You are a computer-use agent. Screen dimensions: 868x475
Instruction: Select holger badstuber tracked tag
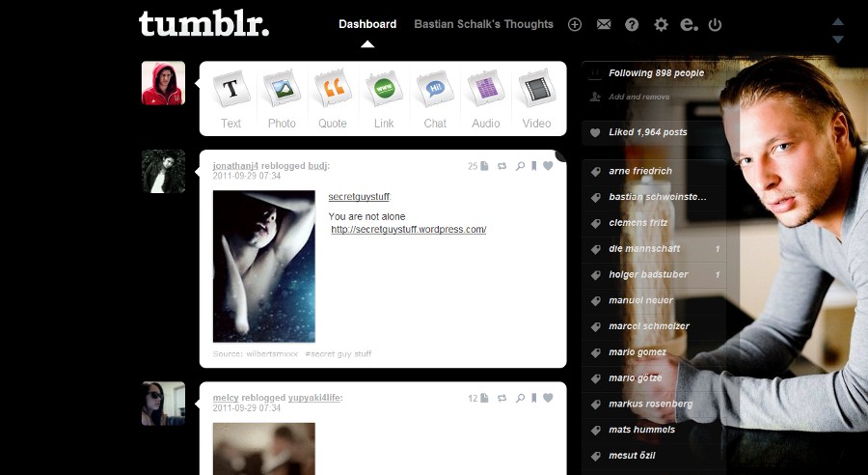pos(654,274)
